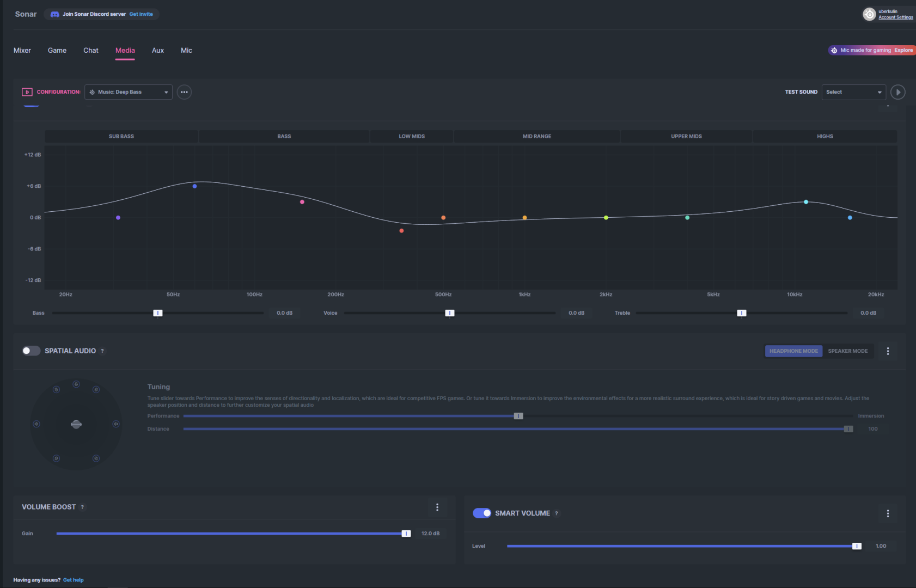Open the Mic tab
Image resolution: width=916 pixels, height=588 pixels.
click(x=186, y=51)
